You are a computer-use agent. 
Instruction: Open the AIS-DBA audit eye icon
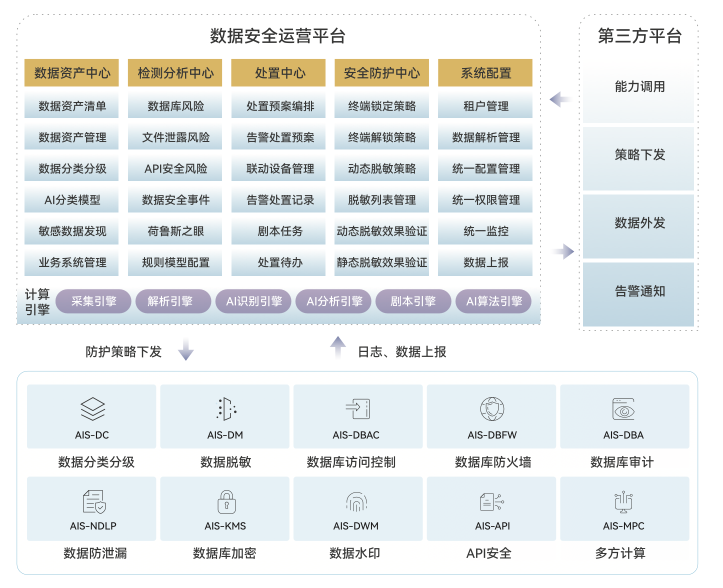point(623,409)
